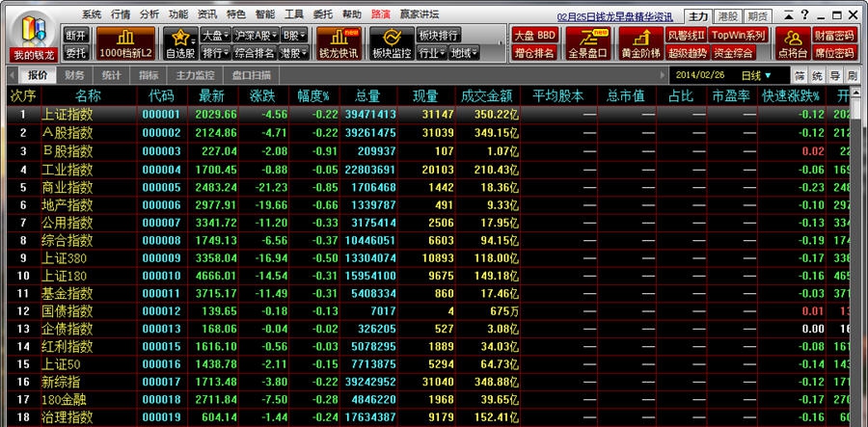Open 自选股 star icon
Screen dimensions: 868x427
(180, 43)
